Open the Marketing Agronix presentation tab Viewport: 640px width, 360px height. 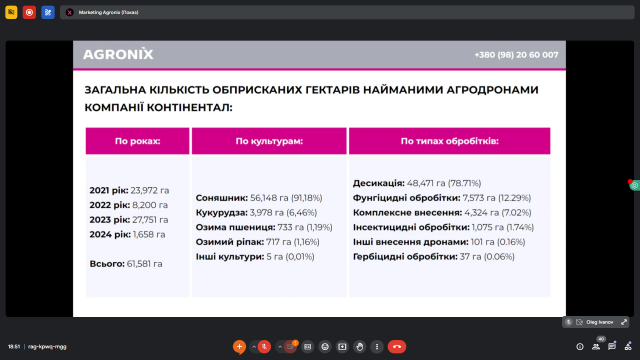click(x=347, y=12)
